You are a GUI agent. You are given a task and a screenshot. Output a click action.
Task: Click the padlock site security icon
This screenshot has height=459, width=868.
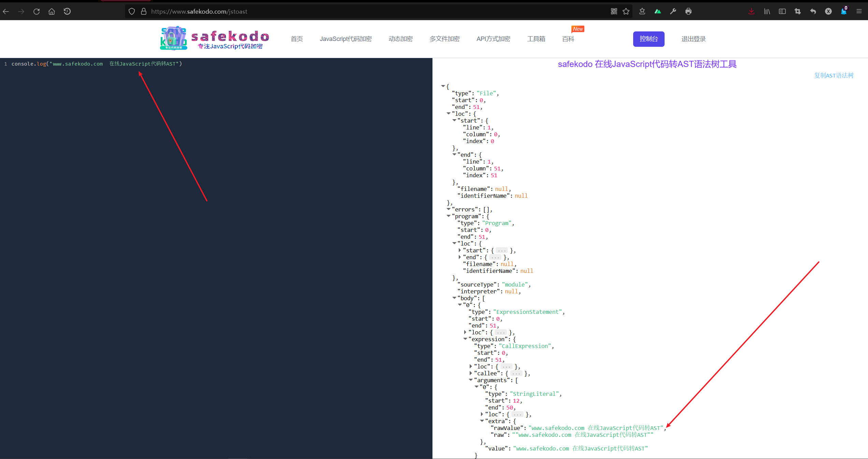tap(144, 11)
